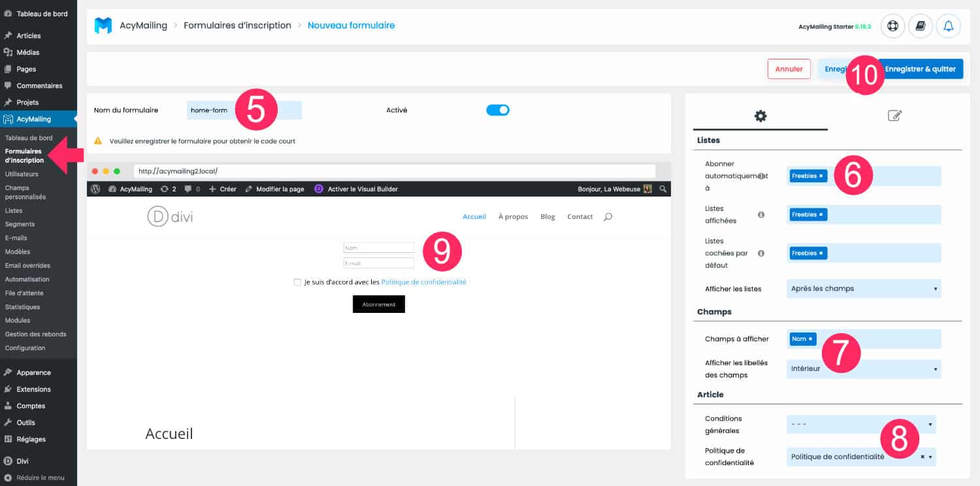
Task: Click Créer in preview admin bar
Action: 223,189
